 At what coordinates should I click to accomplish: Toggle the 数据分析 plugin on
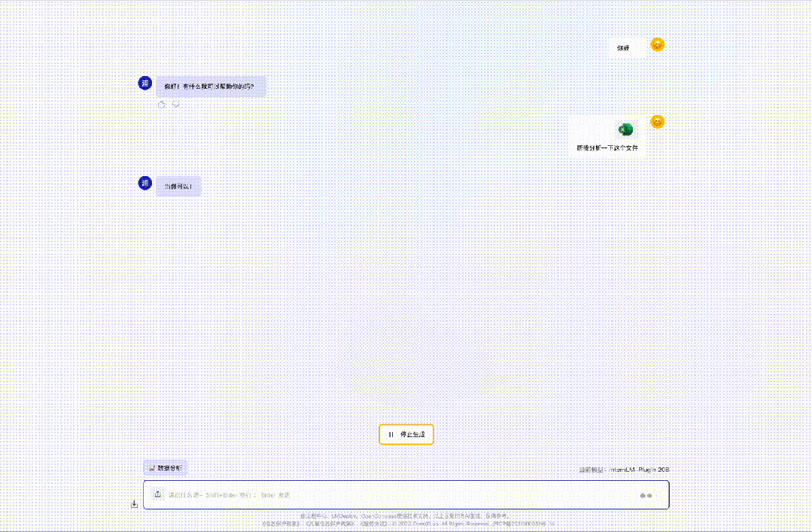coord(166,467)
